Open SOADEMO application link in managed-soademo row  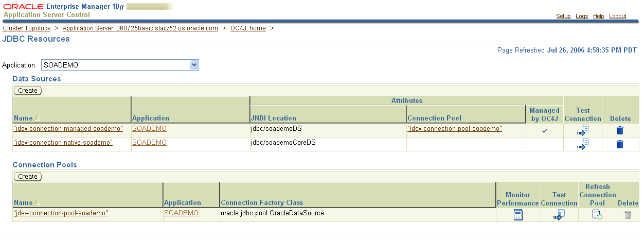(x=149, y=128)
